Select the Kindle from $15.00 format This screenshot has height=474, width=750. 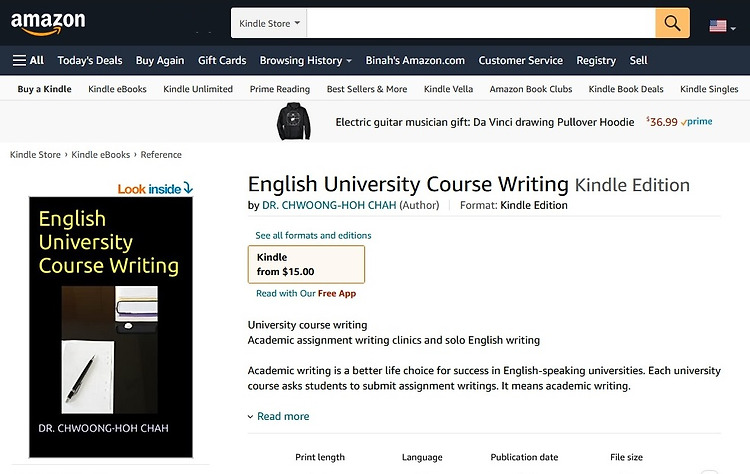[x=306, y=265]
